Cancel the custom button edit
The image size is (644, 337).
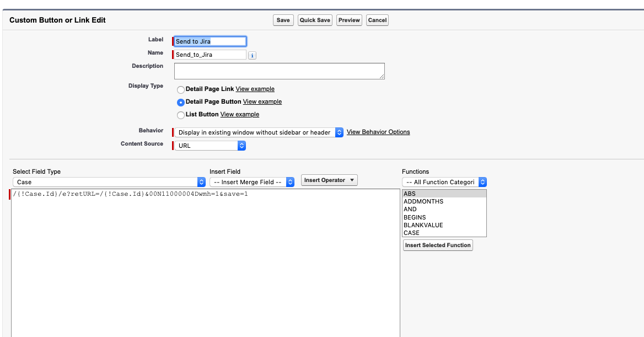point(377,20)
